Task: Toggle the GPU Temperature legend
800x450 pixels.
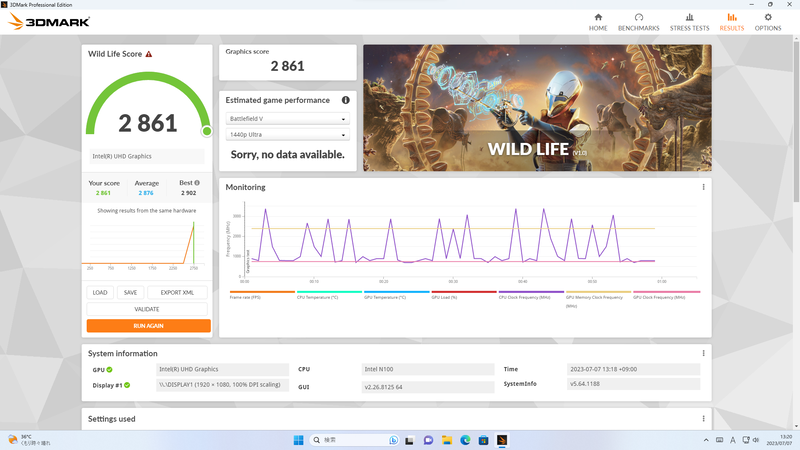Action: [396, 295]
